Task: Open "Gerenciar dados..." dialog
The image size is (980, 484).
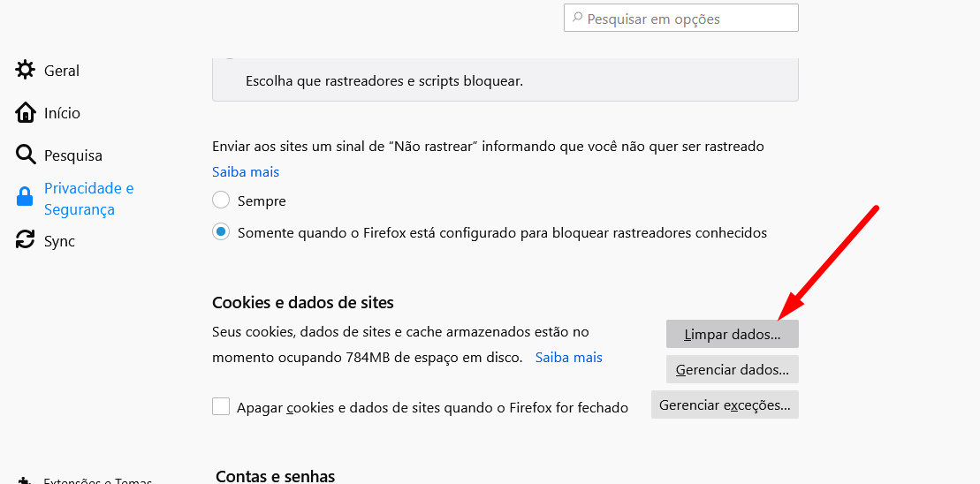Action: pos(733,369)
